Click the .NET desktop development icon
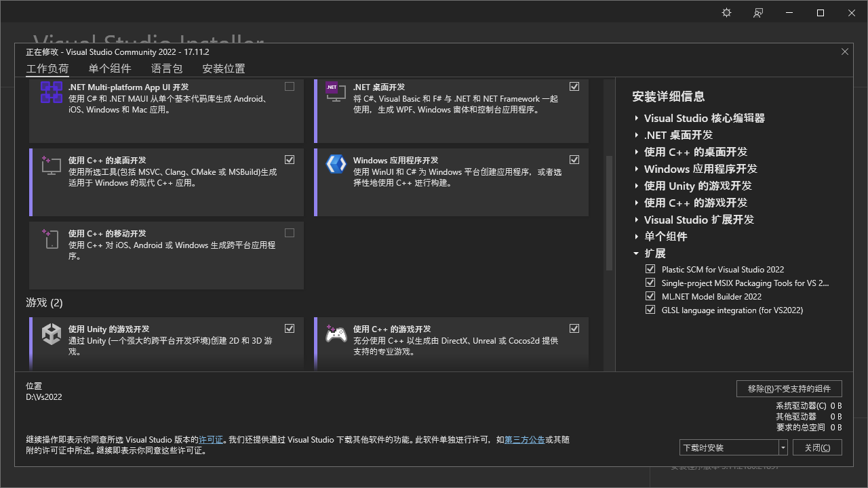Screen dimensions: 868x488 [x=336, y=92]
